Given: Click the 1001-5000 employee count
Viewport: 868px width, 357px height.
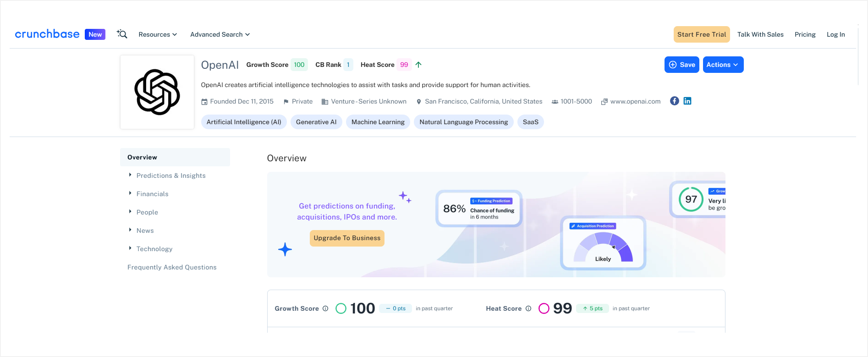Looking at the screenshot, I should [576, 101].
